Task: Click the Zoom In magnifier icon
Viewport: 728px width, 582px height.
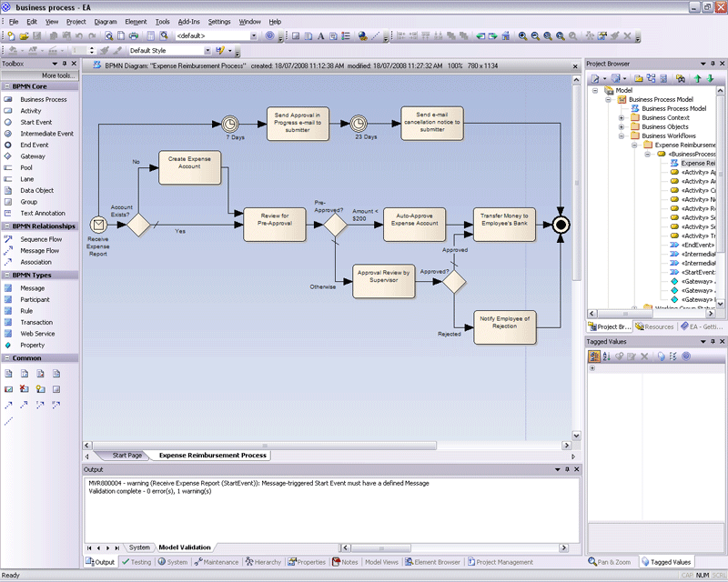Action: tap(523, 36)
